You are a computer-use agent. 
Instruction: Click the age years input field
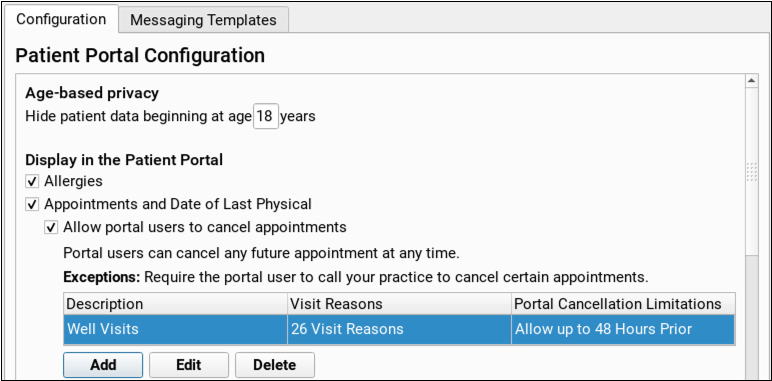coord(266,117)
